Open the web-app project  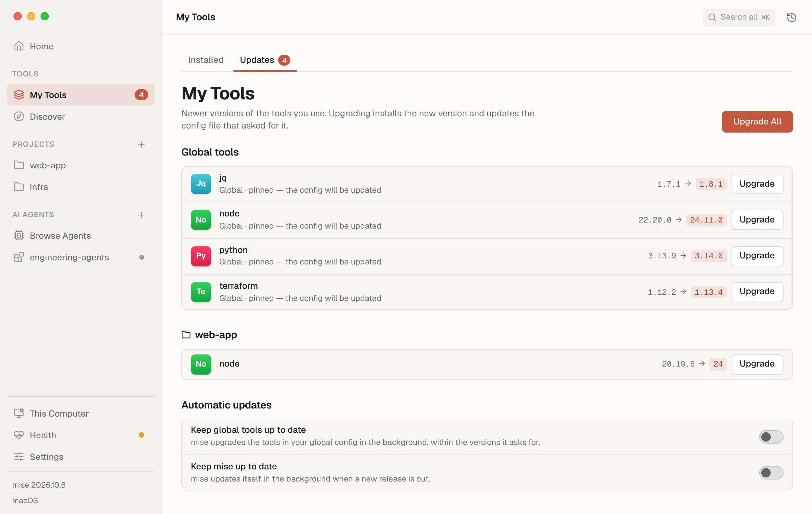81,165
